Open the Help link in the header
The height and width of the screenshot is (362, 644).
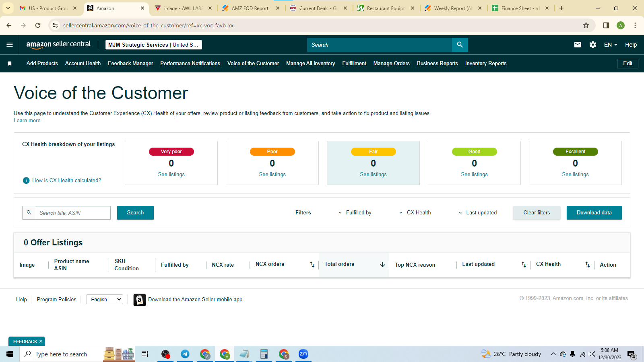pos(631,45)
